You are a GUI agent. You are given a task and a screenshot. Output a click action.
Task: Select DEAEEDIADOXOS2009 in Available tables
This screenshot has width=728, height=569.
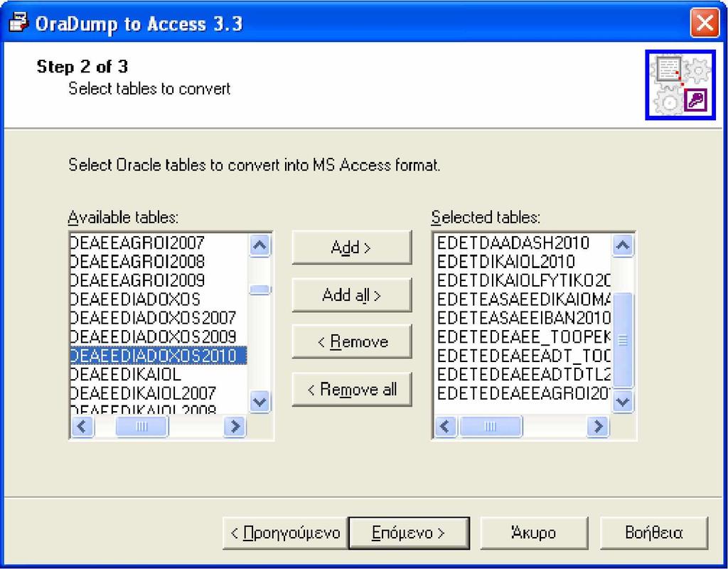pos(159,336)
